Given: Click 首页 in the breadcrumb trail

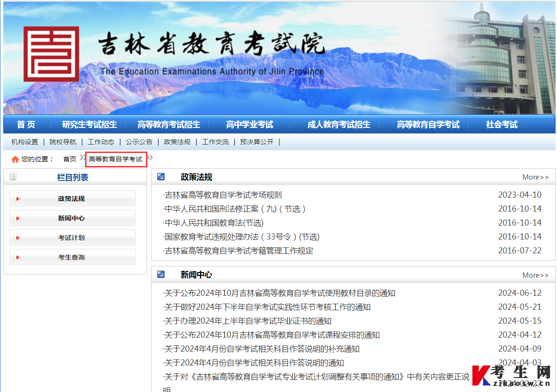Looking at the screenshot, I should (70, 159).
